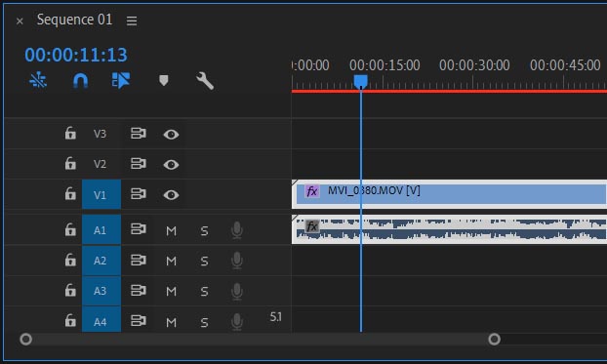Select the MVI_0380.MOV [V] video clip

coord(449,194)
